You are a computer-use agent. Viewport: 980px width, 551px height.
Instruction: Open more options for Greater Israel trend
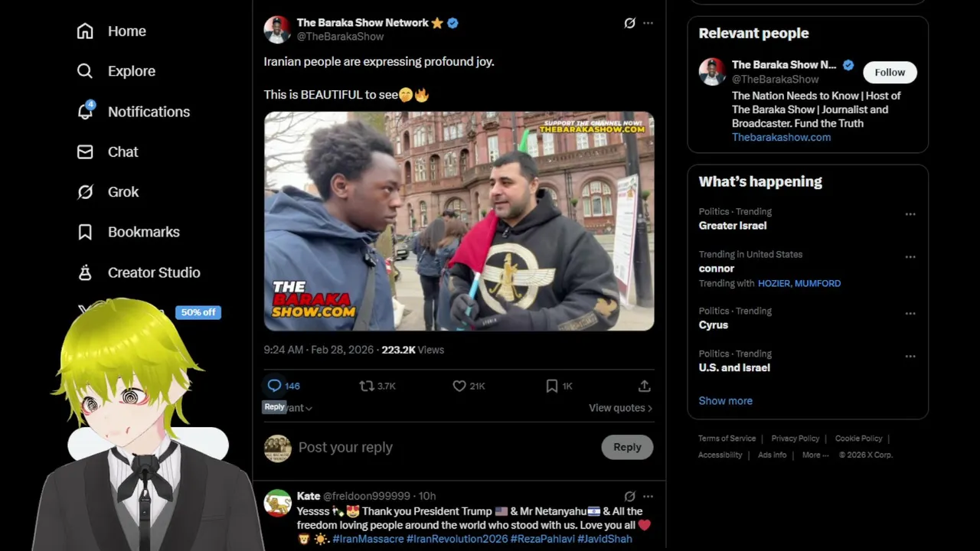[910, 214]
